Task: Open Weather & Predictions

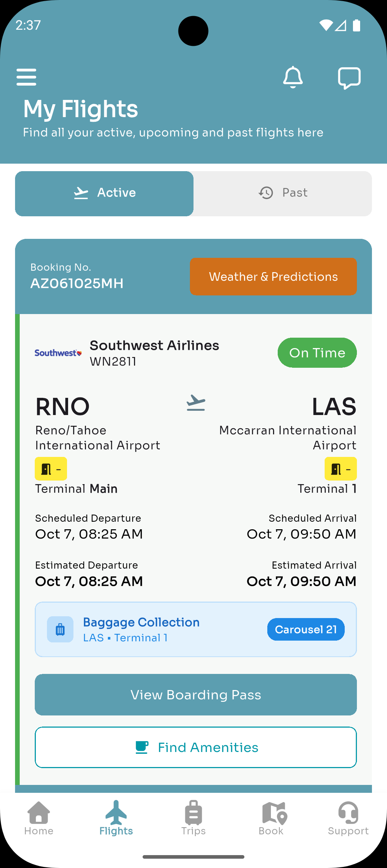Action: pos(273,276)
